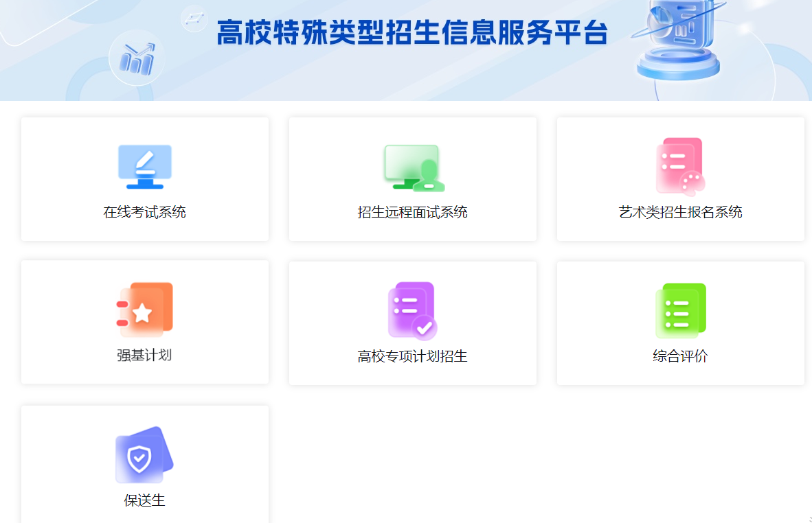
Task: Select the 综合评价 card
Action: tap(680, 321)
